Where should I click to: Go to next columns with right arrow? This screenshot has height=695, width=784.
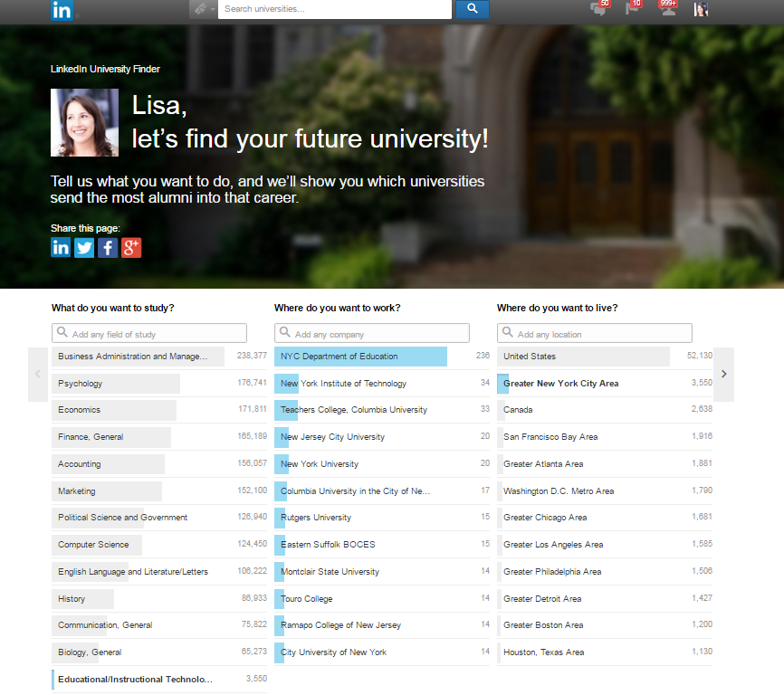[x=723, y=375]
